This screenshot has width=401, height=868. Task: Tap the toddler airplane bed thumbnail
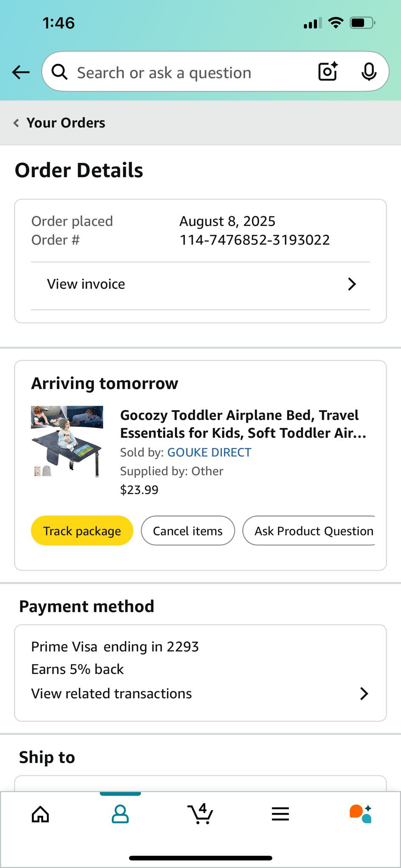point(67,442)
